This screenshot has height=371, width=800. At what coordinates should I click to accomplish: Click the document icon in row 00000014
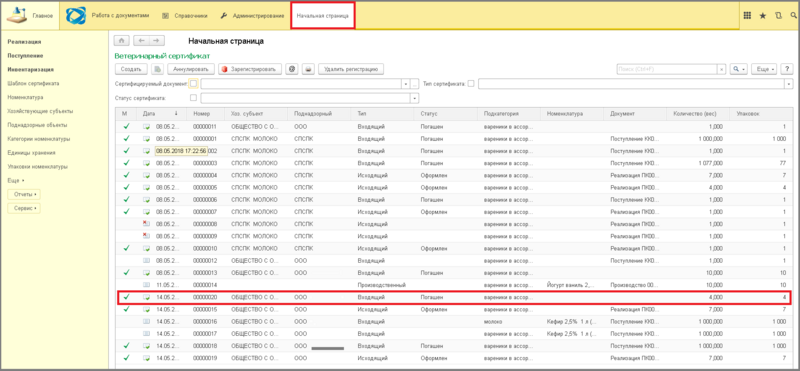[x=146, y=284]
